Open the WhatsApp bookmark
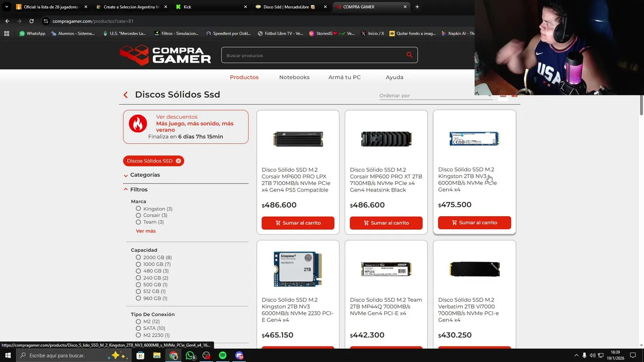The width and height of the screenshot is (644, 362). coord(32,34)
